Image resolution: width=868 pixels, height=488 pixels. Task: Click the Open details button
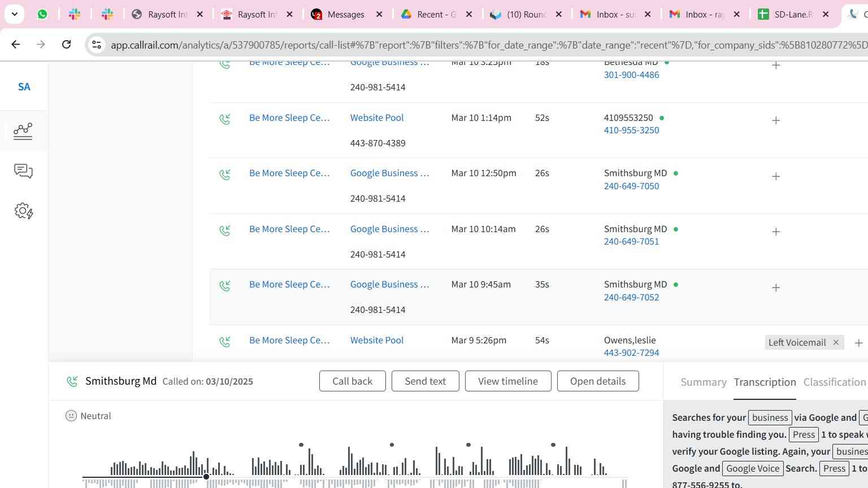coord(598,381)
